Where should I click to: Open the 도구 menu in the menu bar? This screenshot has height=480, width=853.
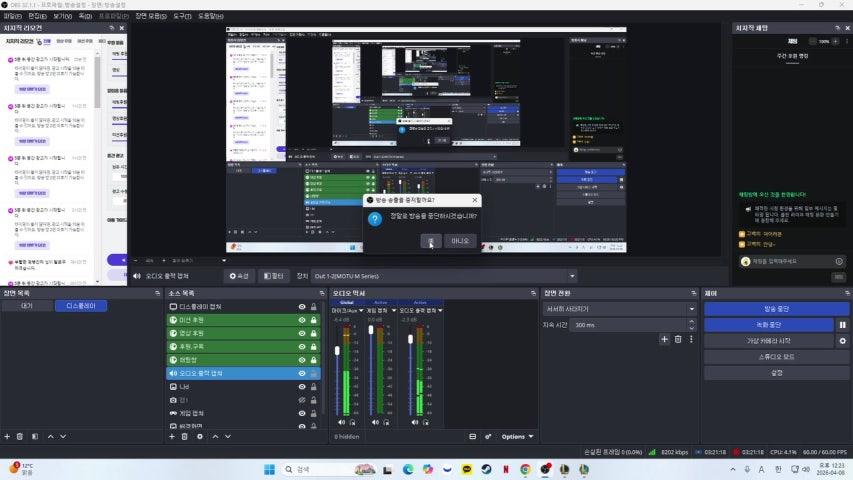182,16
